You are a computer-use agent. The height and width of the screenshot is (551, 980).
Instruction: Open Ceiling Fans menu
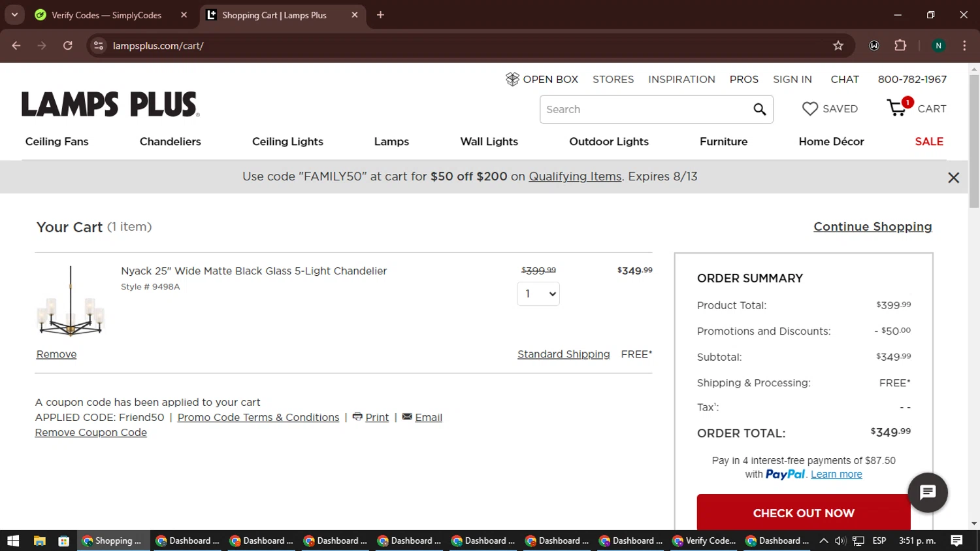(57, 141)
